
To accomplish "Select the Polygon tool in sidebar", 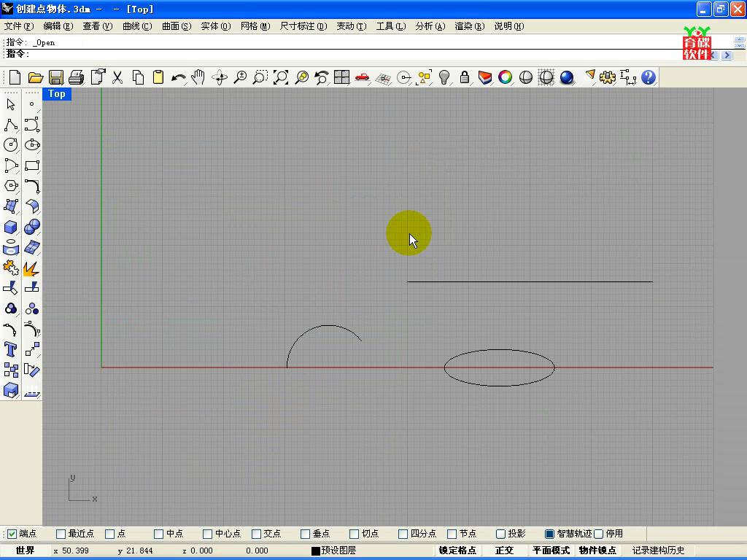I will coord(11,186).
